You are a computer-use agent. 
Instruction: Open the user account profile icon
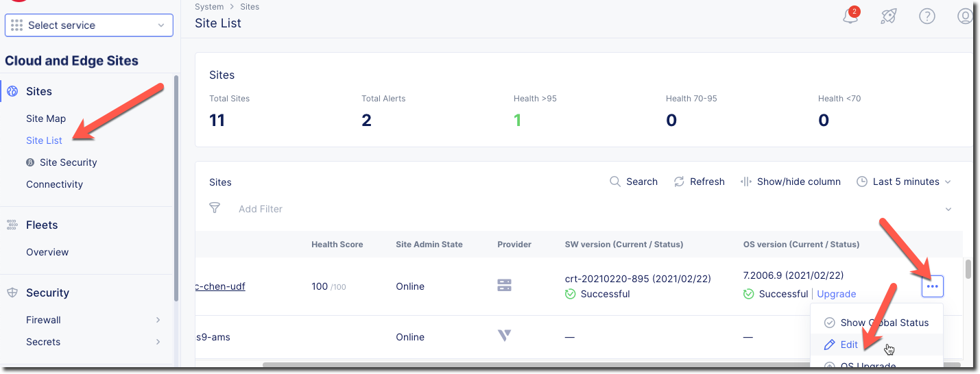click(965, 17)
